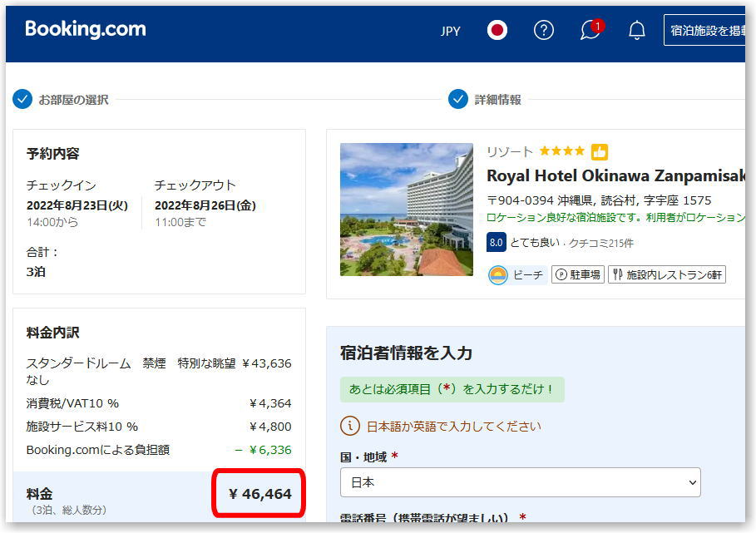This screenshot has width=756, height=533.
Task: Click the 宿泊者情報を入力 heading
Action: pos(406,353)
